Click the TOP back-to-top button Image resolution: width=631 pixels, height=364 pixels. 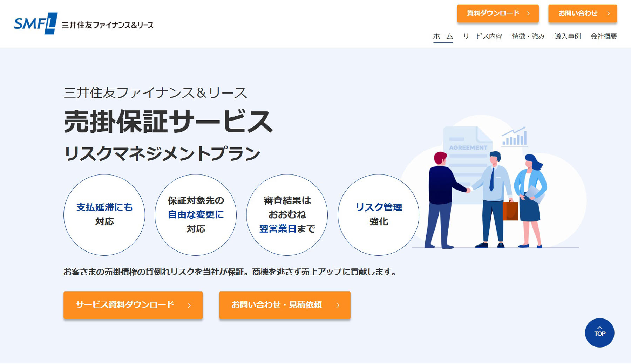click(599, 333)
